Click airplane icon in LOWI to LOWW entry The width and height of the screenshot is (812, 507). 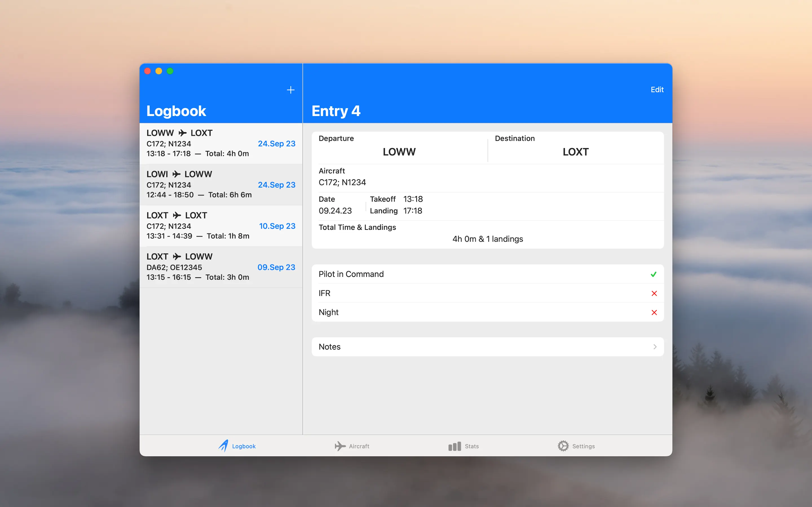[x=176, y=174]
